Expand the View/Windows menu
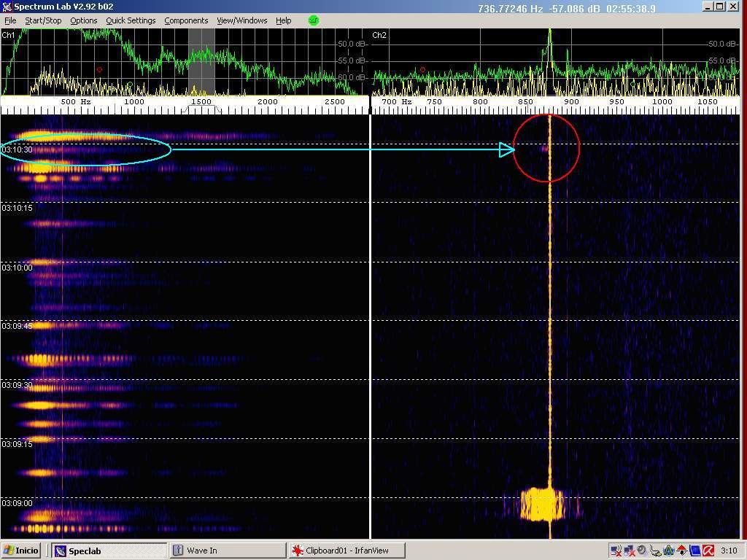The height and width of the screenshot is (560, 747). point(241,20)
